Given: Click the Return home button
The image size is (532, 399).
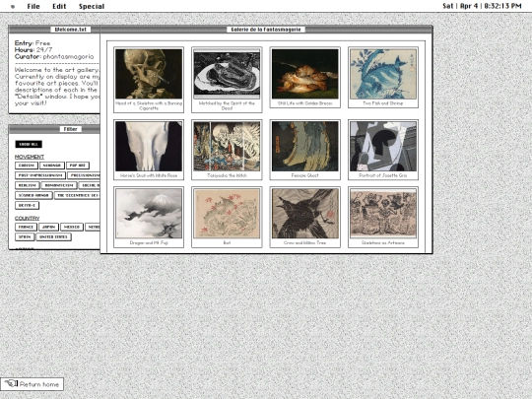Looking at the screenshot, I should coord(32,384).
